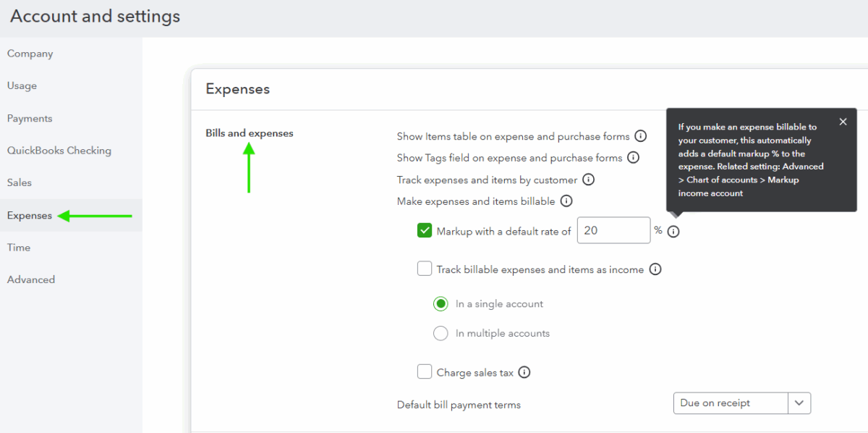Choose the Due on receipt terms selector
Screen dimensions: 868x433
tap(731, 403)
